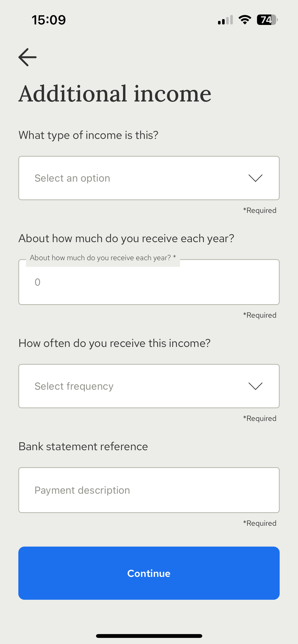Focus the yearly amount field showing 0

(x=149, y=282)
